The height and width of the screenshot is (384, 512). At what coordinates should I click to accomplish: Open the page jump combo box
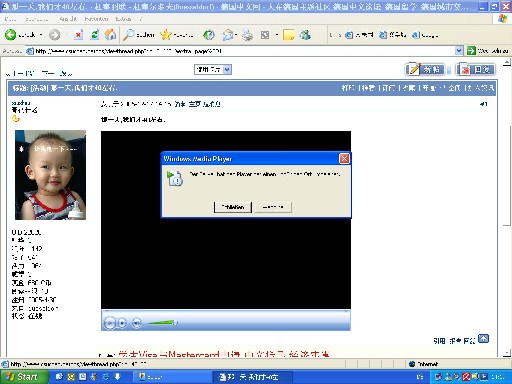tap(213, 69)
